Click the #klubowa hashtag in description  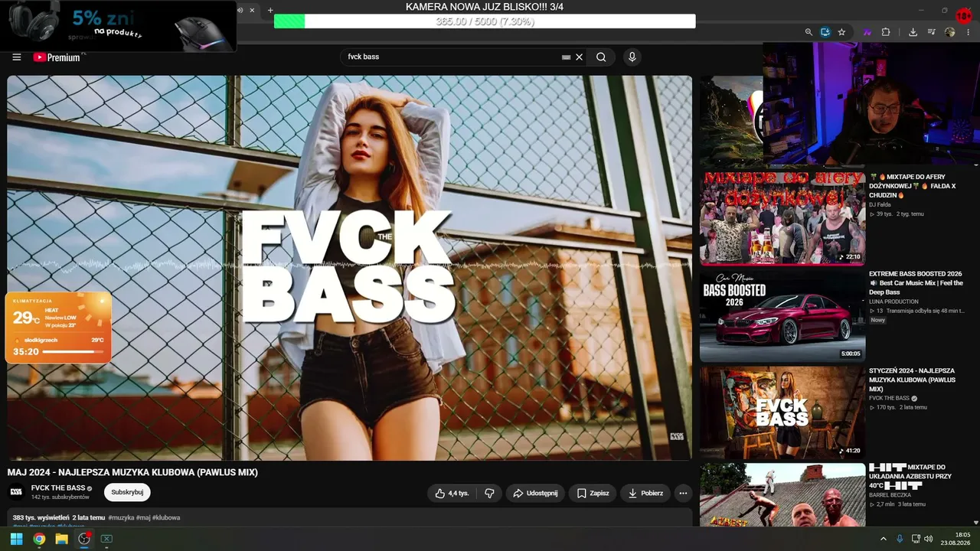(166, 517)
